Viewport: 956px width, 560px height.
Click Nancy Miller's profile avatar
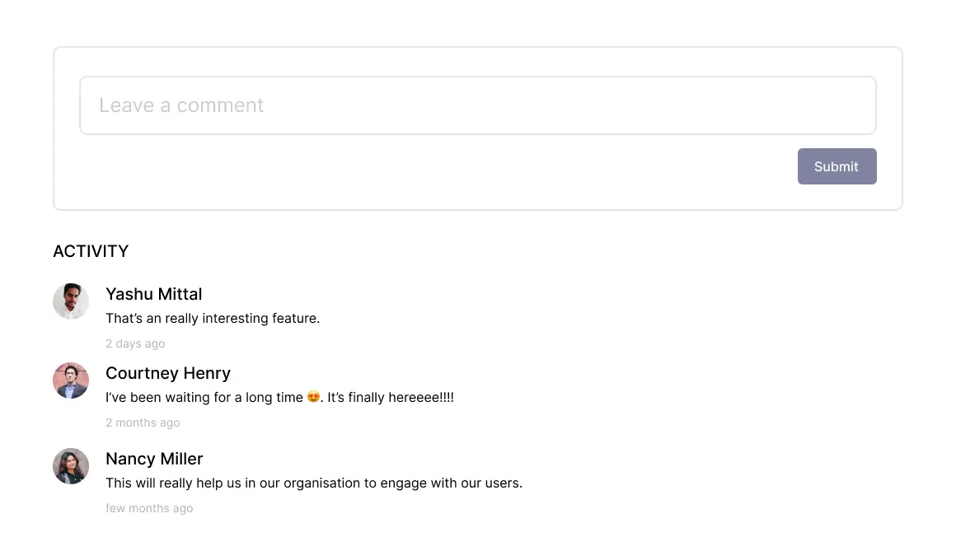[71, 466]
